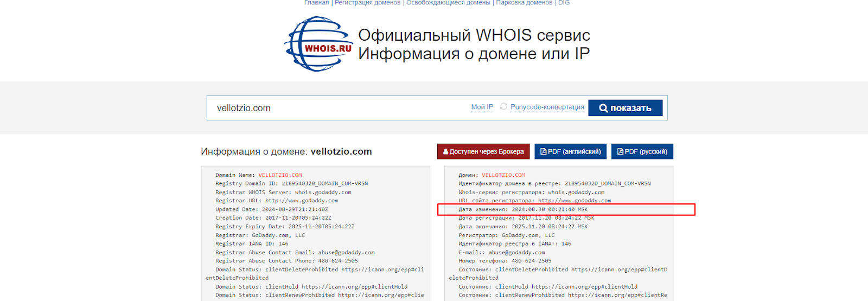Download the PDF (русский) report
Viewport: 868px width, 301px height.
(642, 151)
